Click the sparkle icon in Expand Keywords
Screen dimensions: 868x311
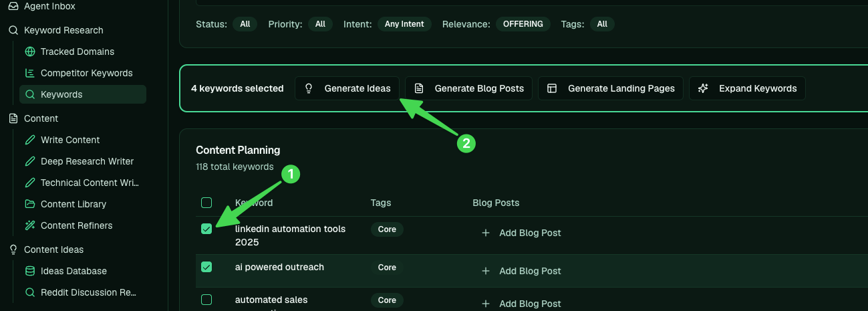pyautogui.click(x=703, y=88)
